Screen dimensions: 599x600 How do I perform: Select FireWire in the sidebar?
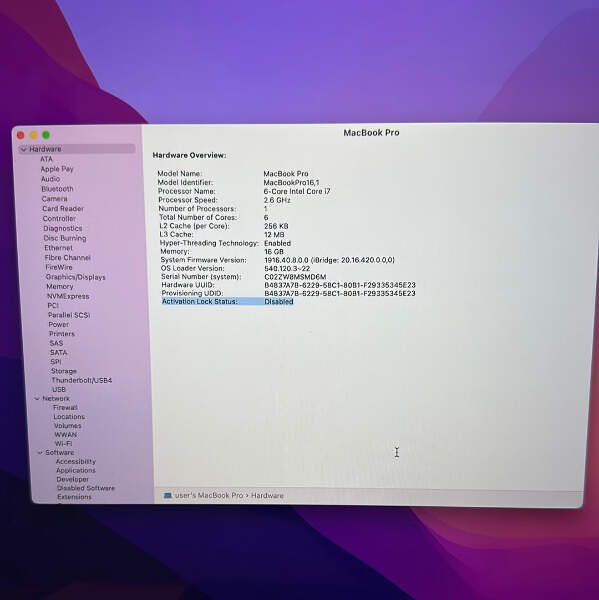tap(59, 267)
